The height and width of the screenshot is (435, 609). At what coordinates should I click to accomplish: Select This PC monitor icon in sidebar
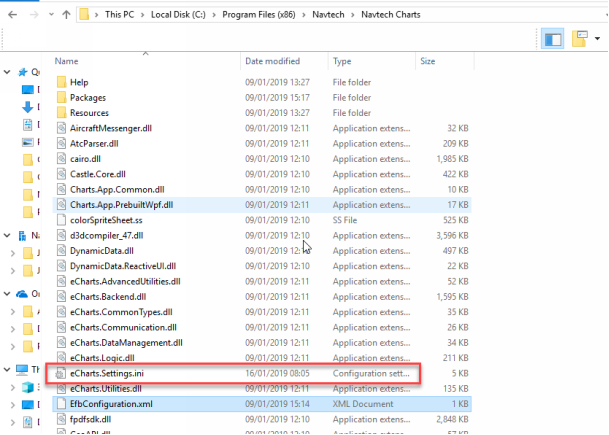pos(22,369)
